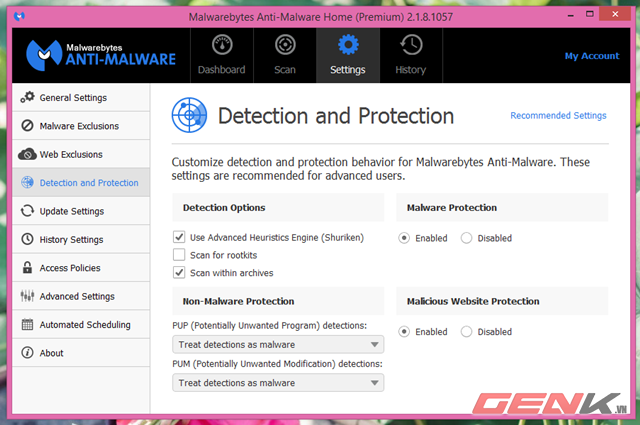Click the Detection Options section header
Viewport: 640px width, 425px height.
(x=278, y=207)
